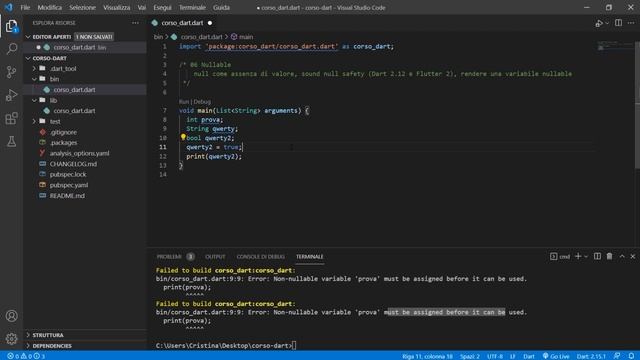Maximize the panel with up chevron
This screenshot has width=640, height=360.
(x=622, y=256)
